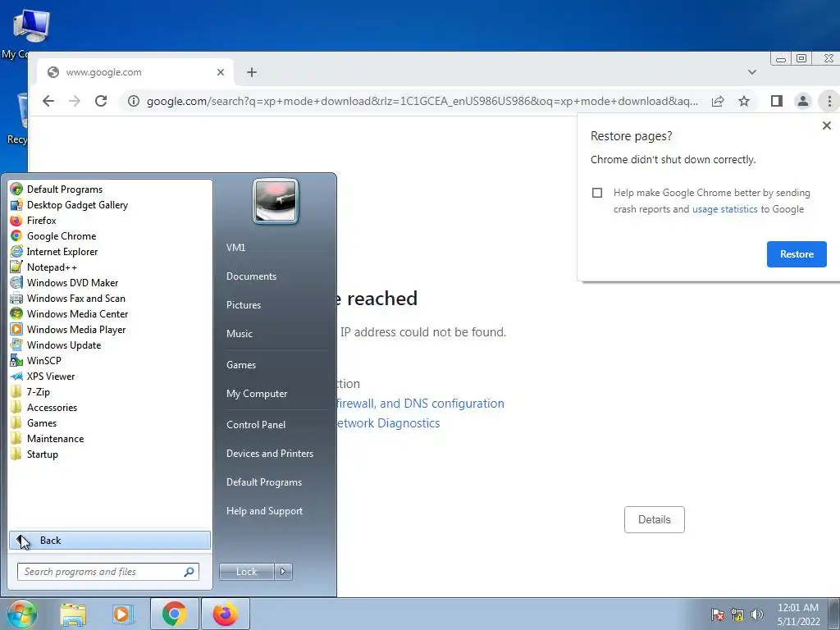Launch Windows Media Center
This screenshot has height=630, width=840.
pyautogui.click(x=69, y=313)
